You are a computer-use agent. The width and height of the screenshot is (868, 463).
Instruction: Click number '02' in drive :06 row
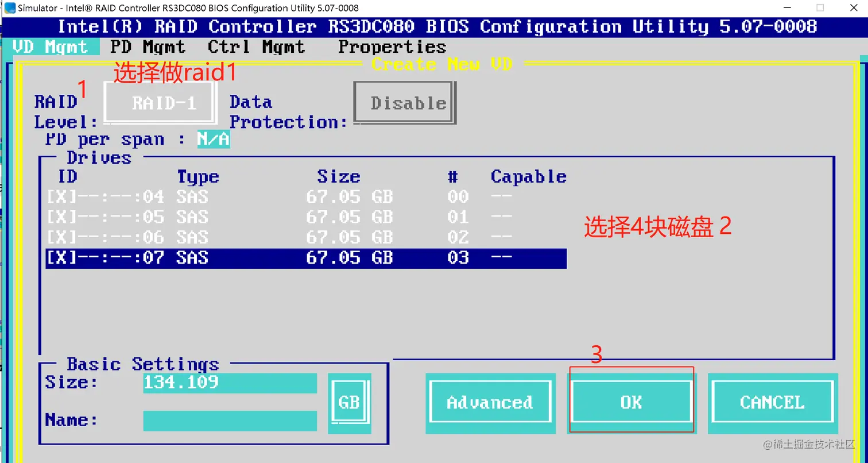[458, 237]
